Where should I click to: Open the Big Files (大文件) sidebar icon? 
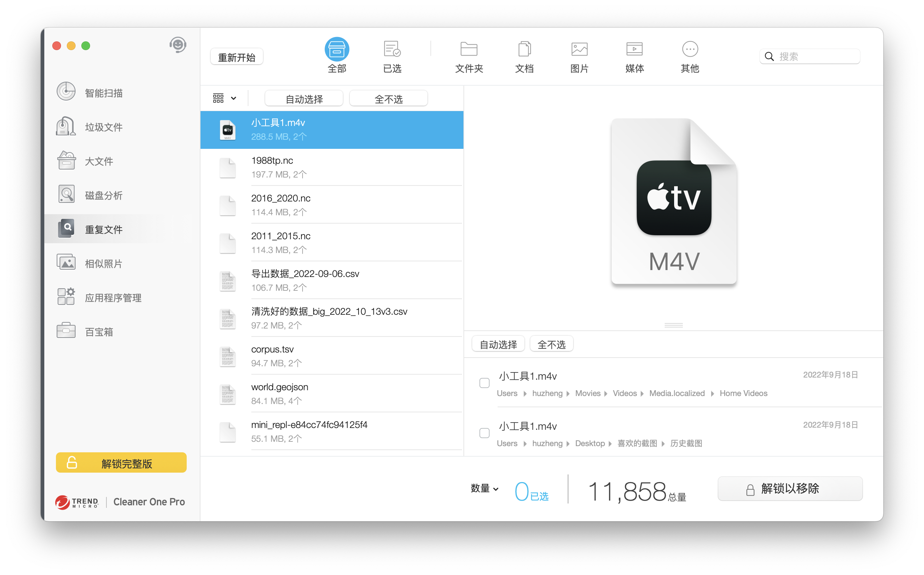[x=66, y=160]
